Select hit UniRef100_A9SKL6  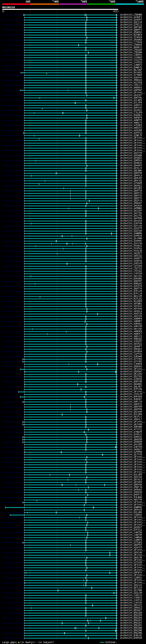click(131, 311)
